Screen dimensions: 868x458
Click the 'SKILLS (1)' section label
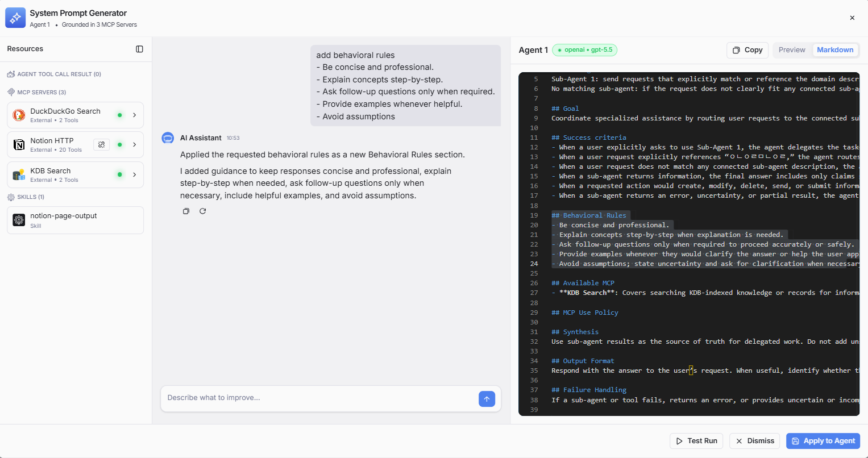[x=31, y=197]
